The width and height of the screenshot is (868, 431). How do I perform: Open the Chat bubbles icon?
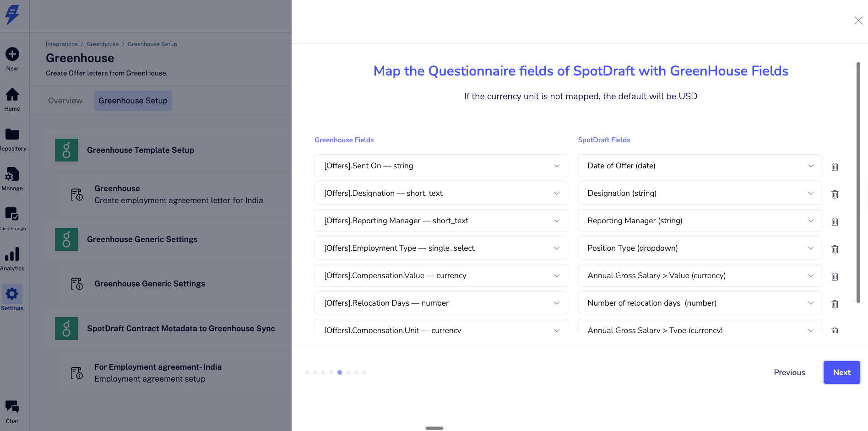click(x=12, y=406)
